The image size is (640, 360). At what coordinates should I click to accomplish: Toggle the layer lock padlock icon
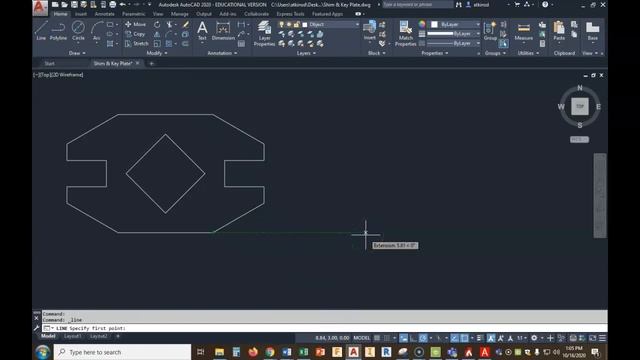[x=296, y=24]
